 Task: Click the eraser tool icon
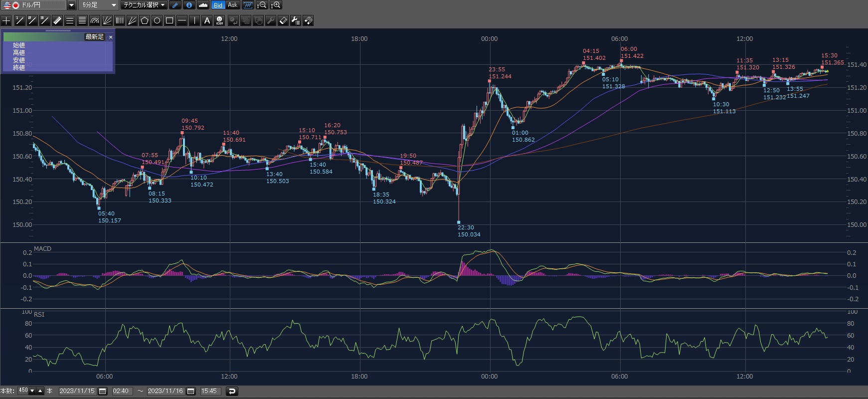coord(283,20)
